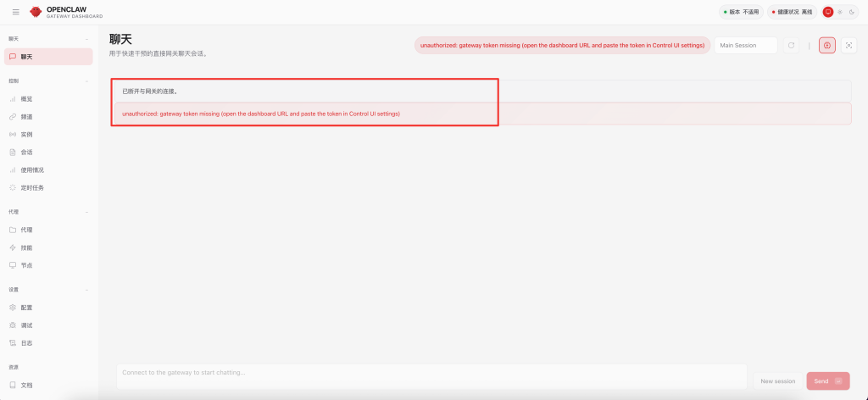Screen dimensions: 868x400
Task: Open the Main Session selector dropdown
Action: (x=746, y=45)
